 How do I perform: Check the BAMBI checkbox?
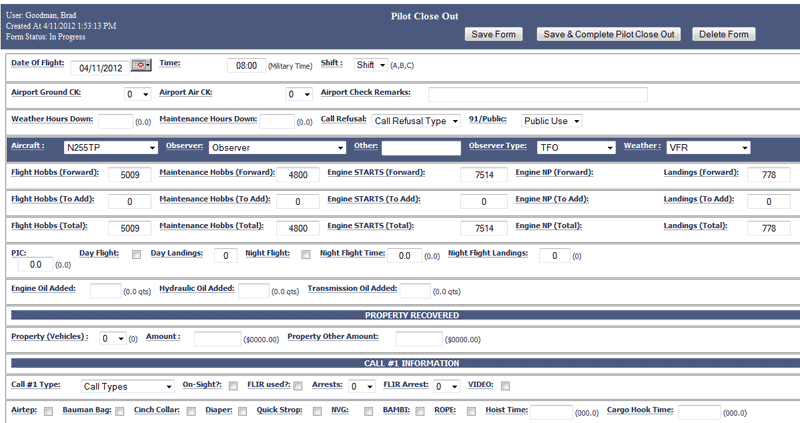(x=420, y=411)
